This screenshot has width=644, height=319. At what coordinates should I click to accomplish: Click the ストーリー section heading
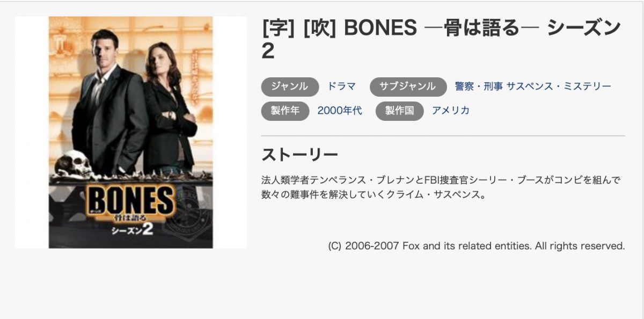click(x=299, y=155)
